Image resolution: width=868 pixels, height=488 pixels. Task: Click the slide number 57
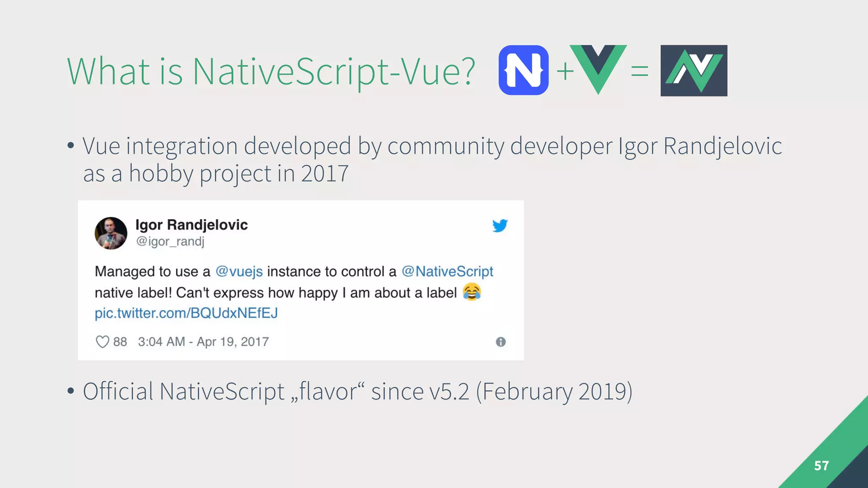(x=821, y=466)
